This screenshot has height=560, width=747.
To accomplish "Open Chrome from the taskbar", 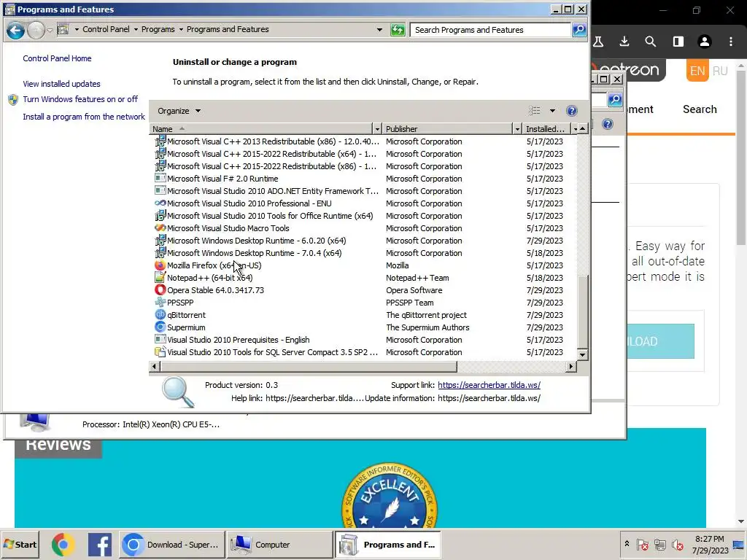I will coord(63,545).
